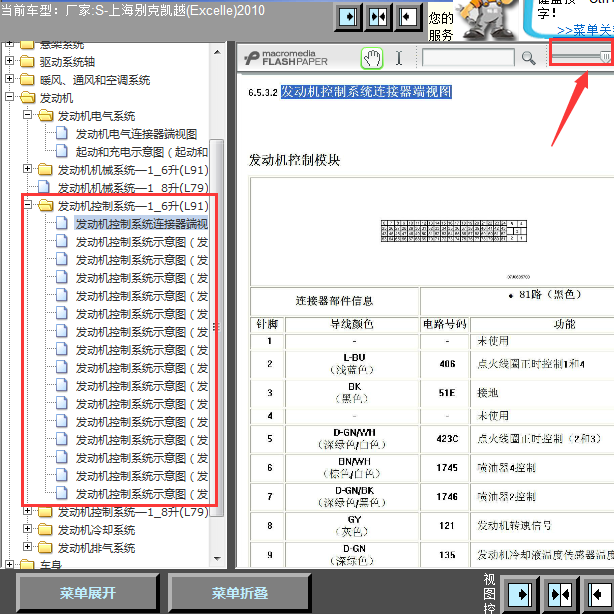This screenshot has width=614, height=614.
Task: Click the Macromedia FlashPaper logo
Action: (x=285, y=58)
